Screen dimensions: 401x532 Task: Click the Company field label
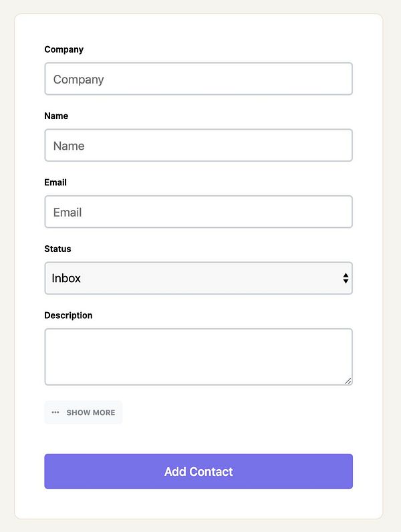pyautogui.click(x=64, y=49)
